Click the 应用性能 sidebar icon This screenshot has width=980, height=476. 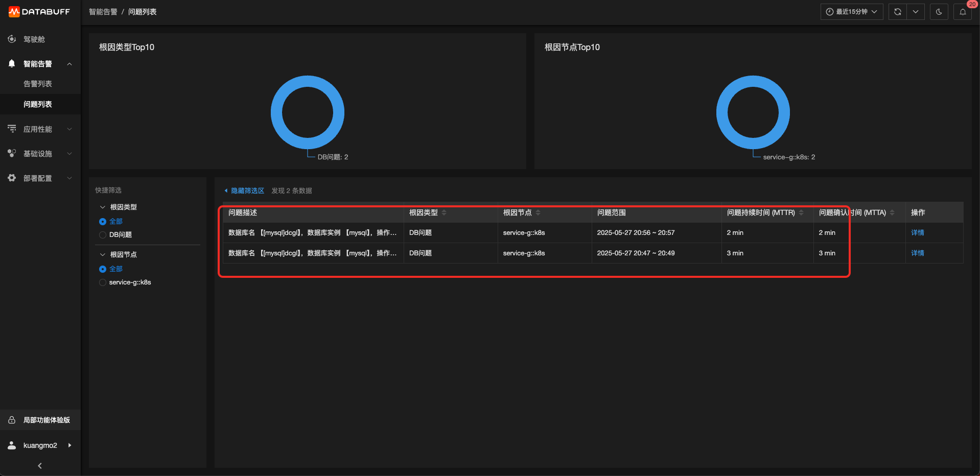[12, 129]
